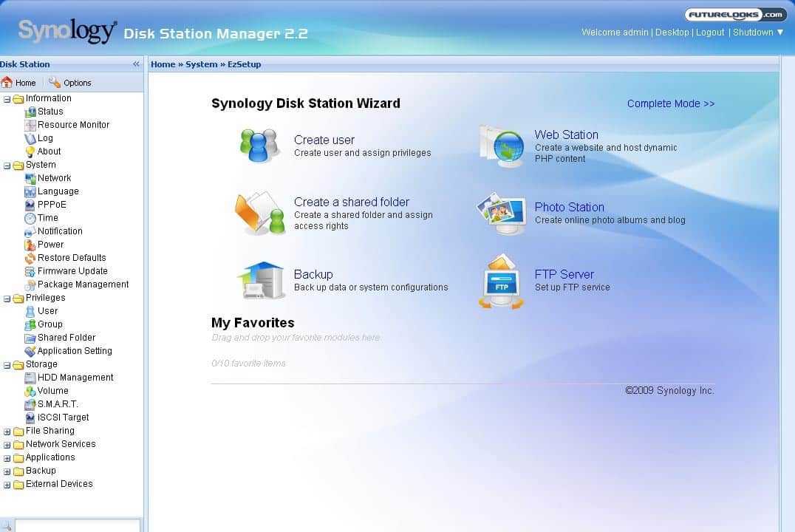Viewport: 795px width, 532px height.
Task: Open the FTP Server monitor icon
Action: [x=501, y=282]
